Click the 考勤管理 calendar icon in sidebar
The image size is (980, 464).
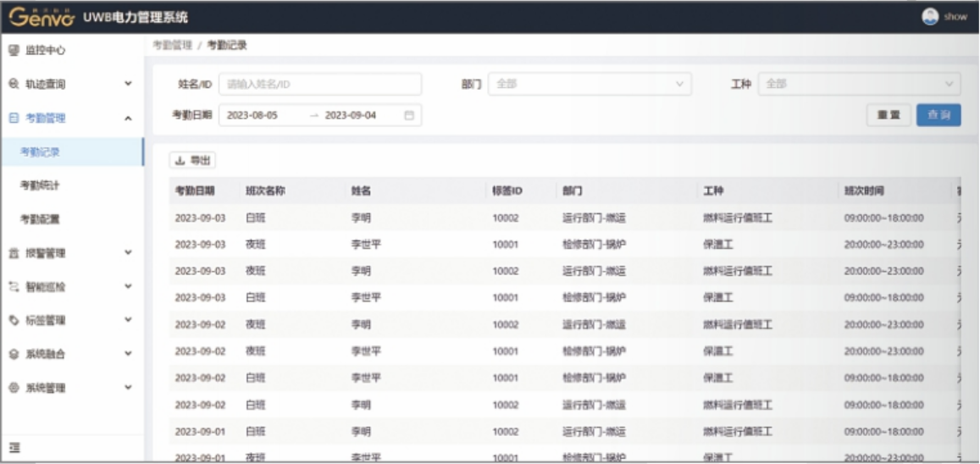pos(14,118)
